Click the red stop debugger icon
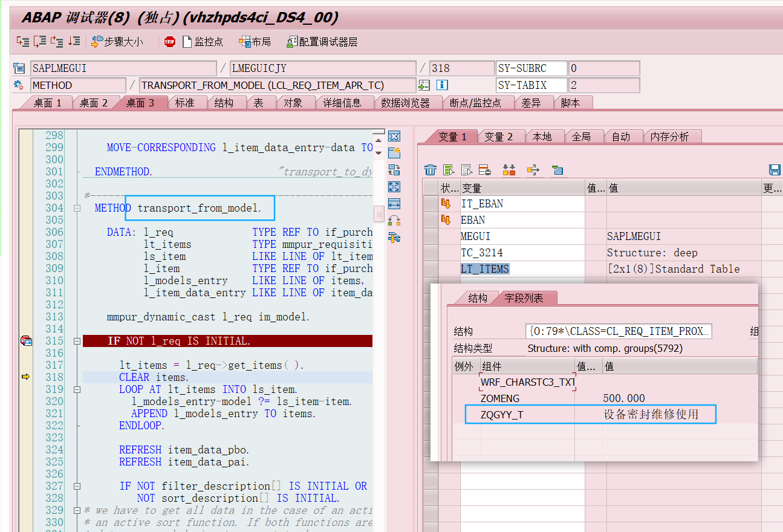The width and height of the screenshot is (783, 532). [x=169, y=41]
